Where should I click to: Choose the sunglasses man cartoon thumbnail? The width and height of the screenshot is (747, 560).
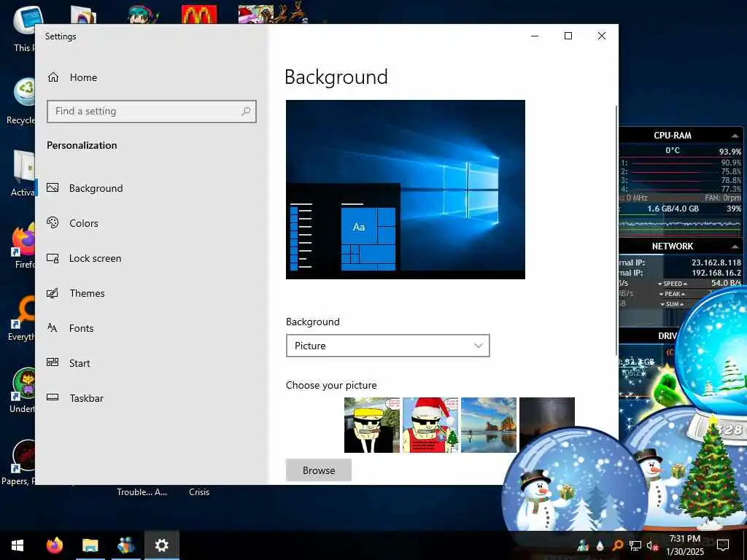[372, 425]
